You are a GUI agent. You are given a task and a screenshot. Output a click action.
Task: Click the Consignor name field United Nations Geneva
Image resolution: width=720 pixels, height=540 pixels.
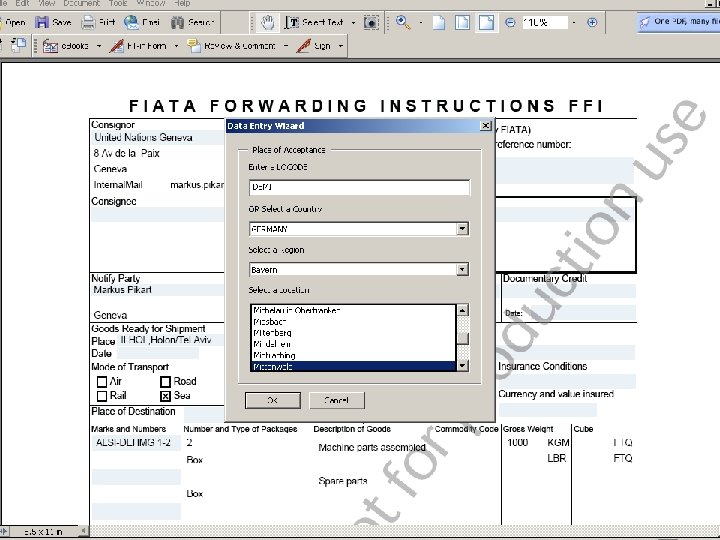[x=158, y=137]
